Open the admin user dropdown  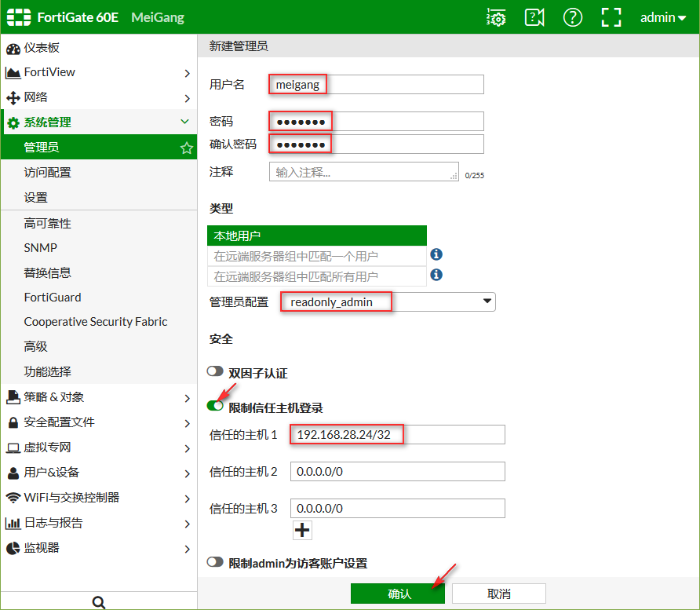(663, 17)
